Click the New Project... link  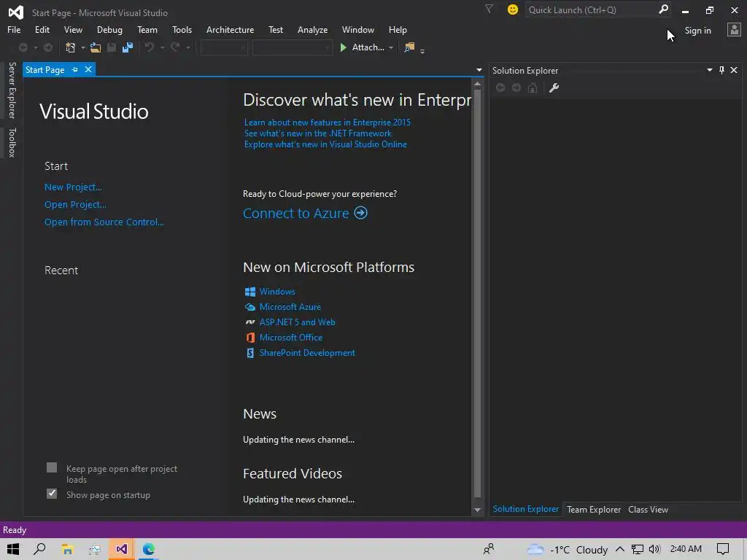point(73,187)
